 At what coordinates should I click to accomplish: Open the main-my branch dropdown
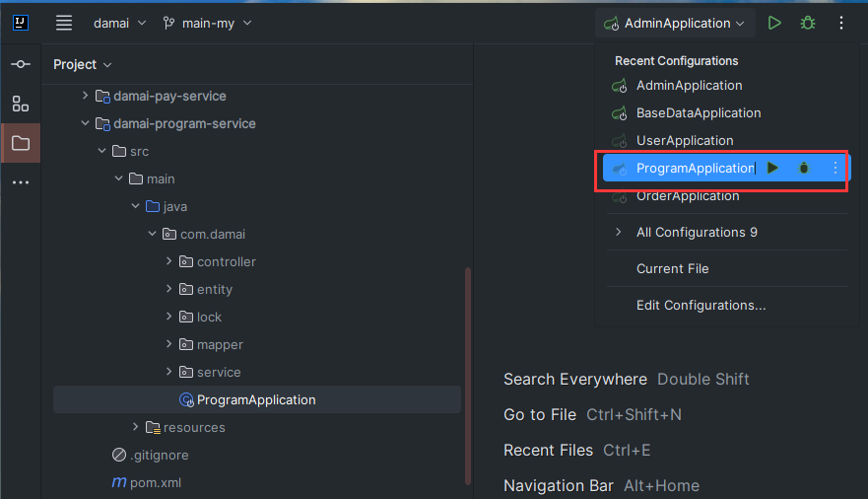[208, 24]
